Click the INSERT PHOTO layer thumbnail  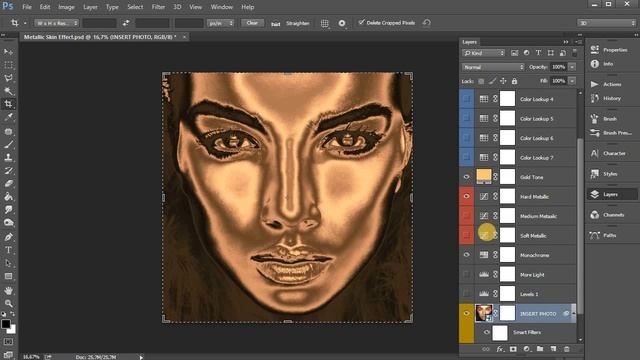[x=484, y=313]
